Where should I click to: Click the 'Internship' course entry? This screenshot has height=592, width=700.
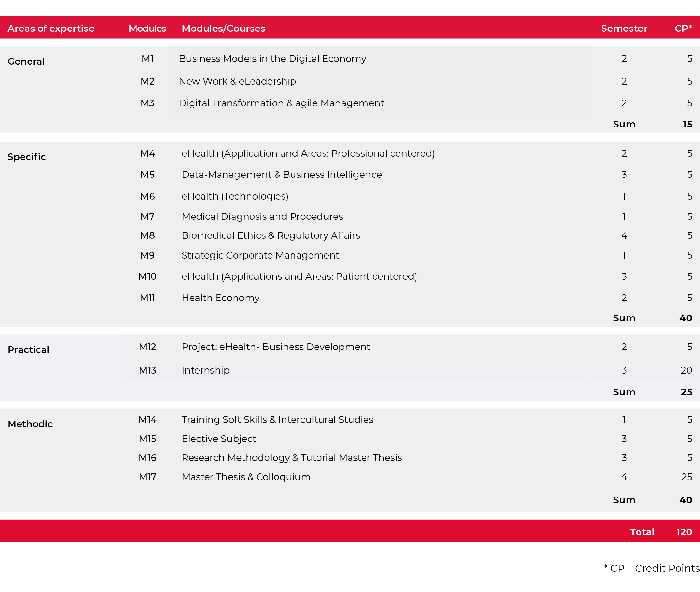point(205,371)
